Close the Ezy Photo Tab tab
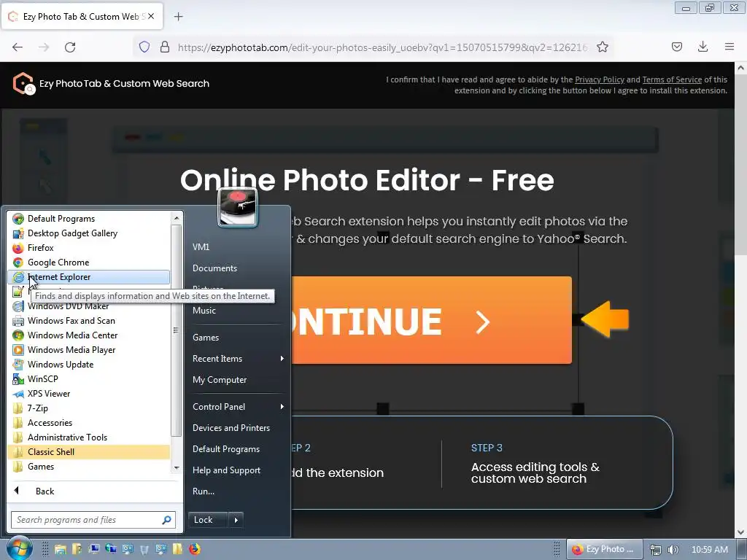747x560 pixels. (150, 16)
